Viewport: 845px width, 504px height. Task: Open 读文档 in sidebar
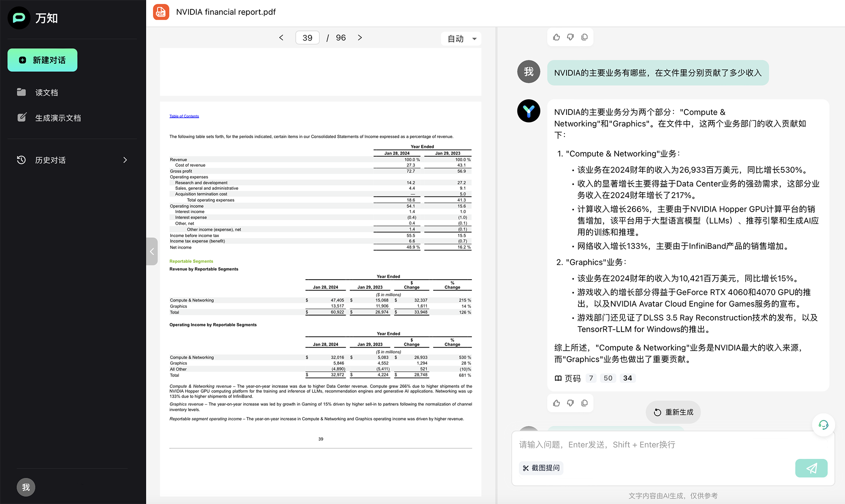(x=46, y=93)
